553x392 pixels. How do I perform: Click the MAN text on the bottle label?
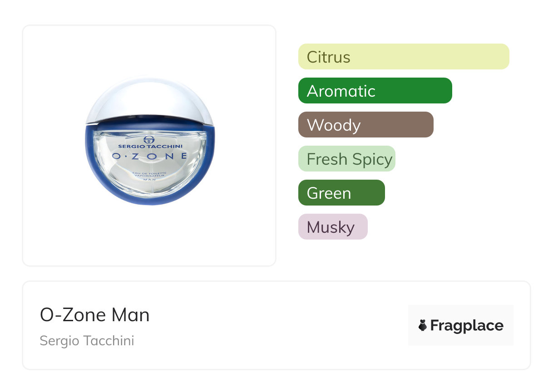[149, 180]
